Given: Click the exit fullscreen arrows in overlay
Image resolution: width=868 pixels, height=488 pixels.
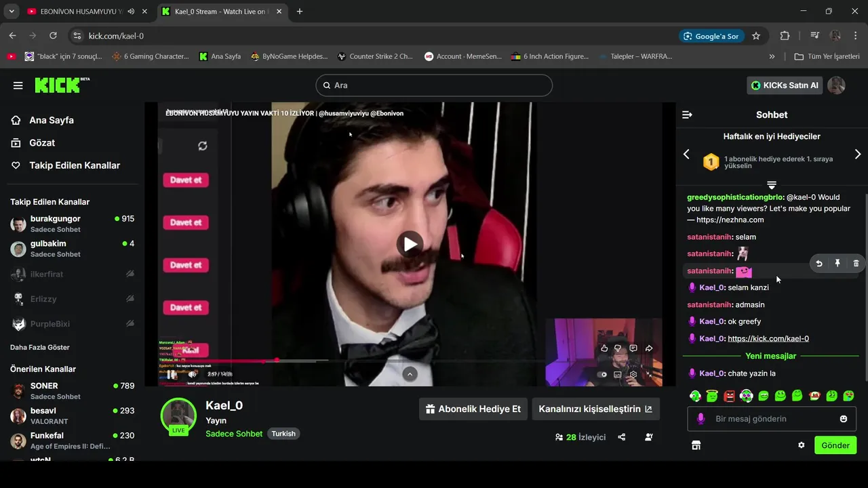Looking at the screenshot, I should [649, 374].
